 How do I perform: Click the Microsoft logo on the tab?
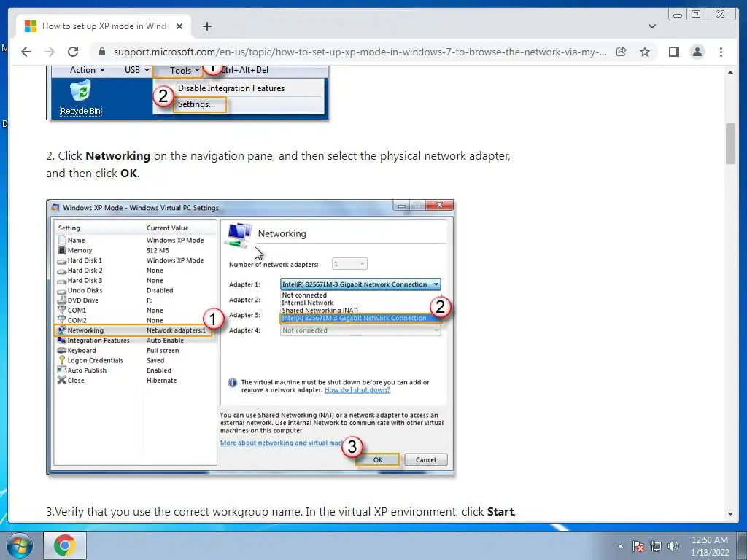pos(31,26)
